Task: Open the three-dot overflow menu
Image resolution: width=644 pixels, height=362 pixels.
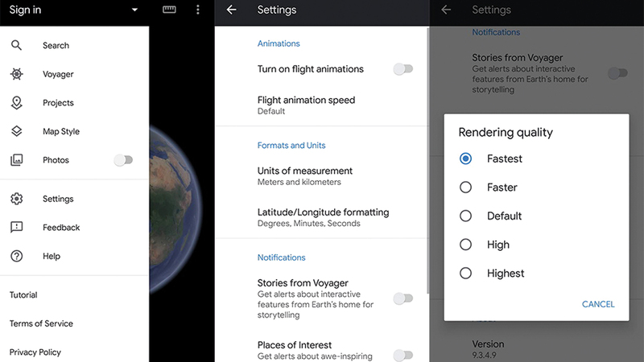Action: pos(198,10)
